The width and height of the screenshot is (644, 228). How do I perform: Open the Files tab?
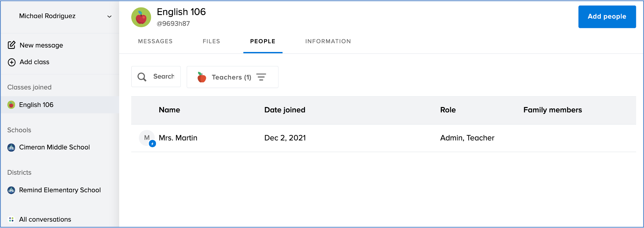click(x=211, y=41)
